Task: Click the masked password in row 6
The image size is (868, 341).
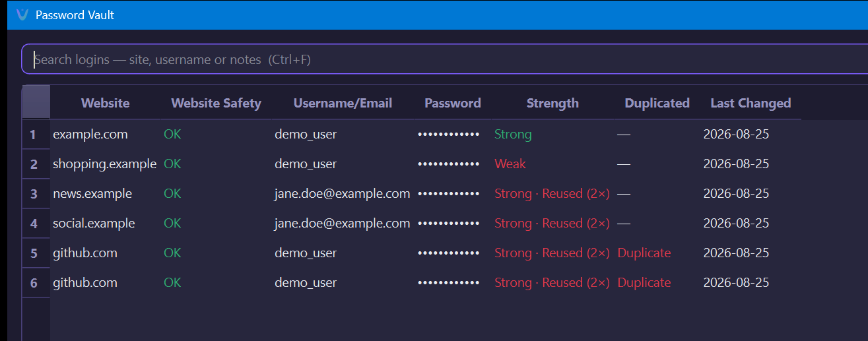Action: pyautogui.click(x=449, y=283)
